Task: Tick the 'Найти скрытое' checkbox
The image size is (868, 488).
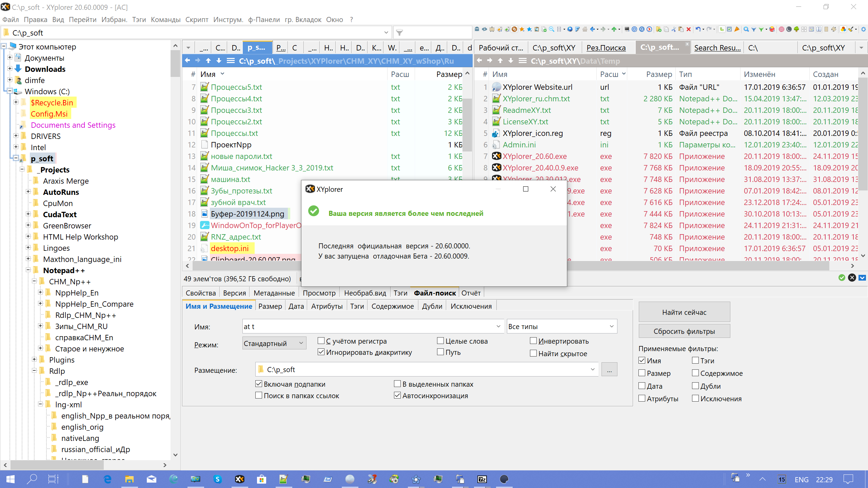Action: point(533,353)
